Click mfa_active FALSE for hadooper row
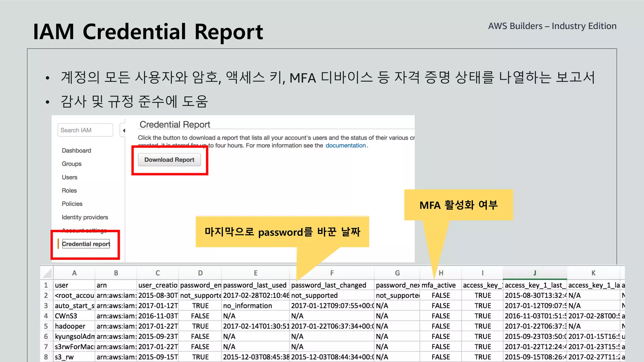Image resolution: width=644 pixels, height=362 pixels. [x=441, y=326]
